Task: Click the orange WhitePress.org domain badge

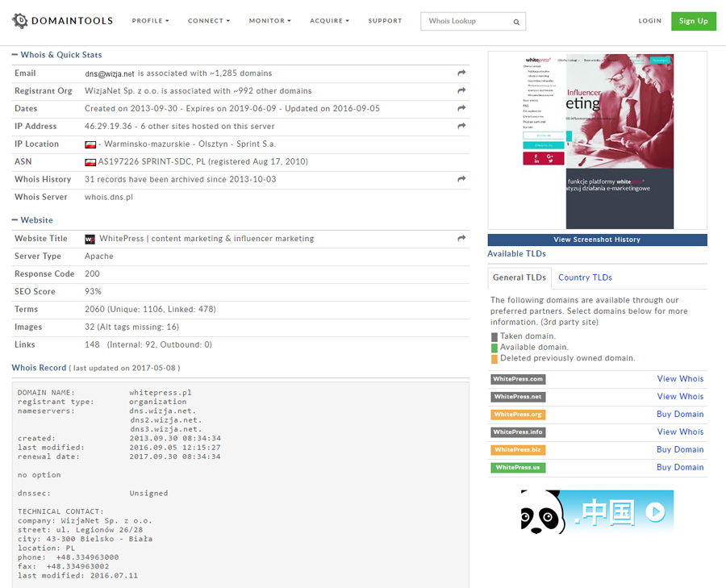Action: point(518,415)
